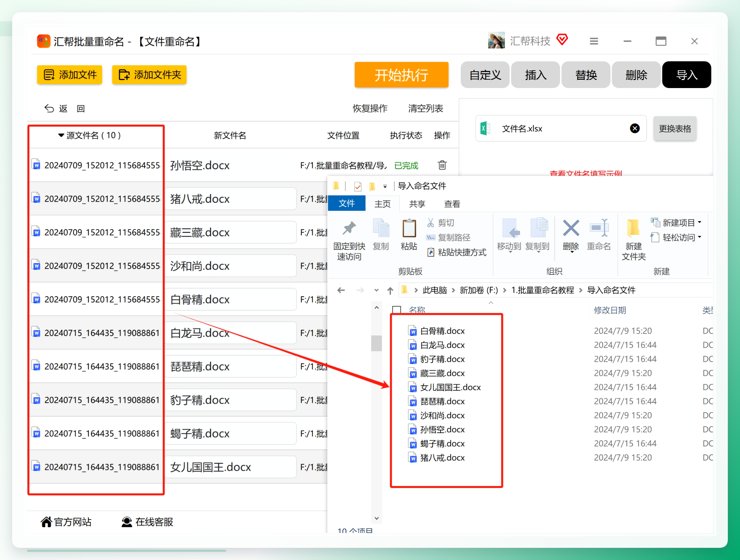Click the Word icon of 白骨精.docx in Explorer
Screen dimensions: 740x560
pyautogui.click(x=412, y=331)
